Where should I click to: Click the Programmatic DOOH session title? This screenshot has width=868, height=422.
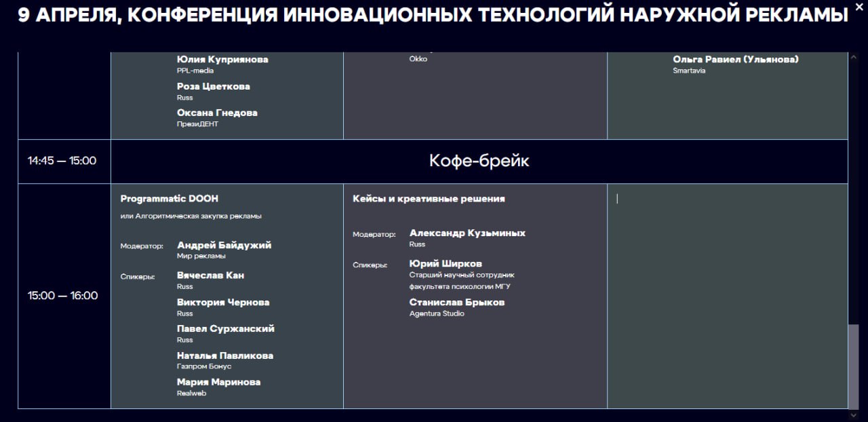[x=170, y=199]
